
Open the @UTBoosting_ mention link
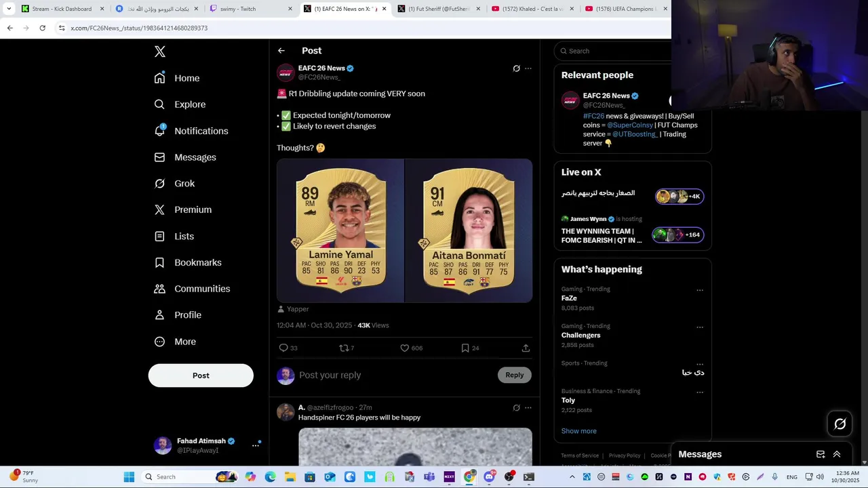635,134
